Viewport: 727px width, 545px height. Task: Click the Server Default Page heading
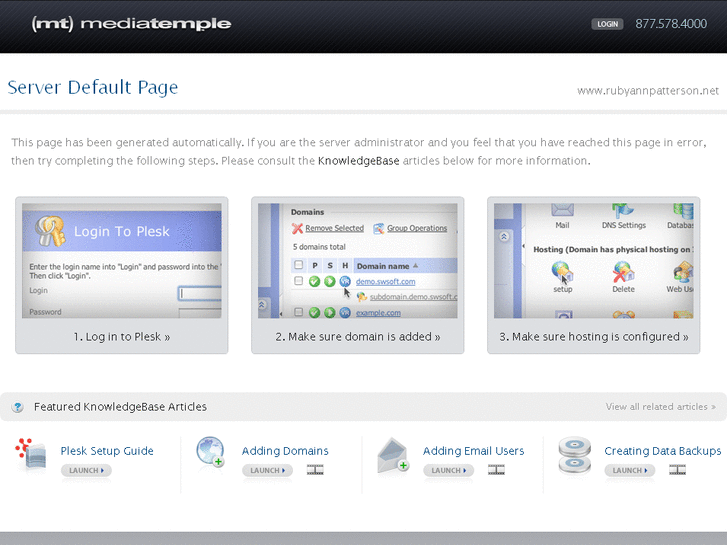(93, 87)
